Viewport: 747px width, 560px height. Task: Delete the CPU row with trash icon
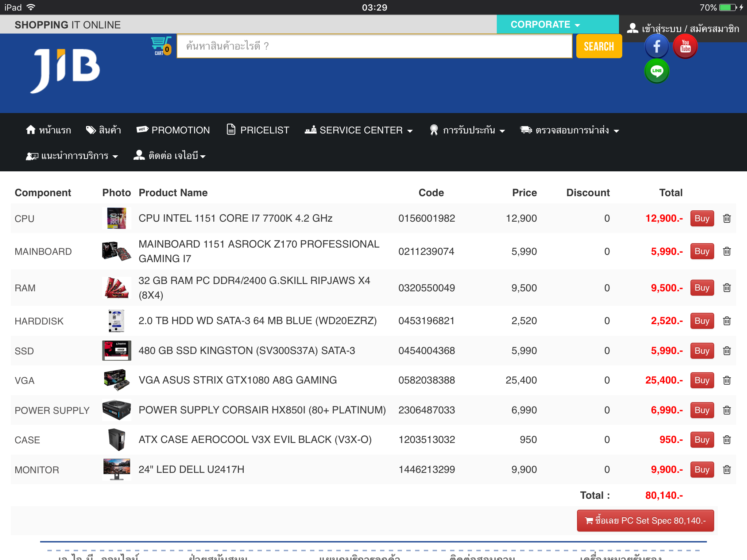[727, 218]
